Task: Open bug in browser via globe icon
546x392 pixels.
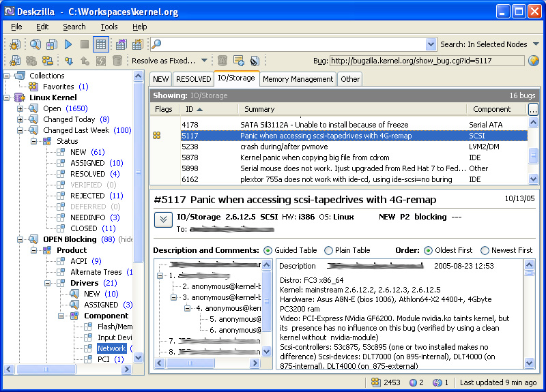Action: (x=534, y=61)
